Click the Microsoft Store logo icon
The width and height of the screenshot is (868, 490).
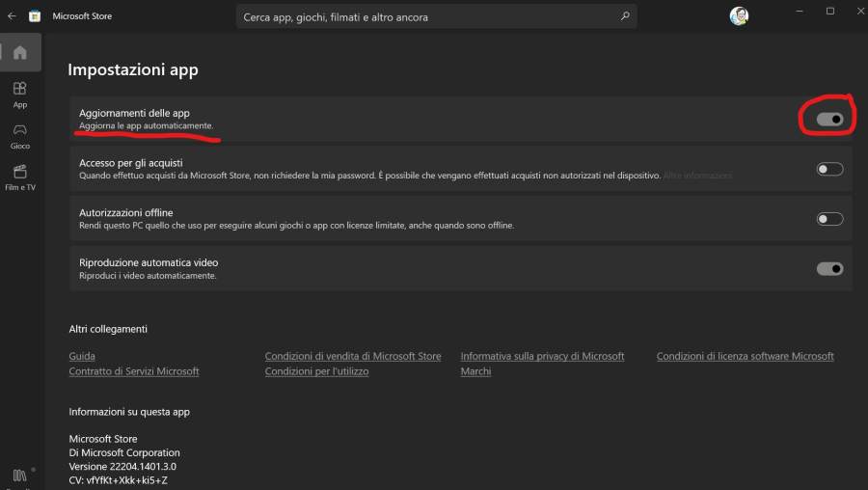coord(35,16)
